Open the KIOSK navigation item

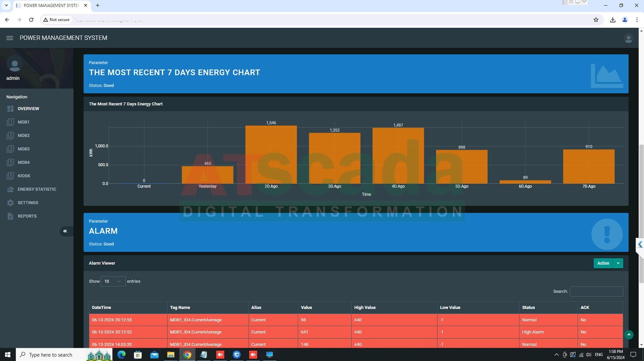click(24, 176)
